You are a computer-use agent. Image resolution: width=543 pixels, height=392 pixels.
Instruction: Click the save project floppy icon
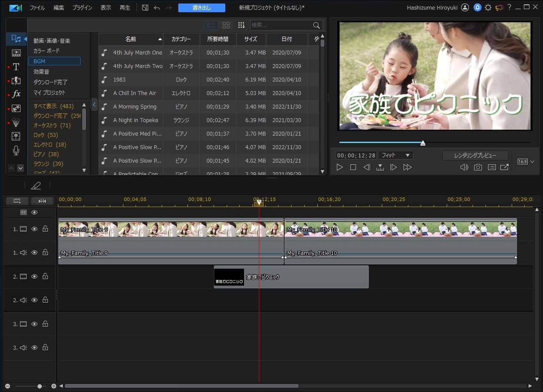pyautogui.click(x=145, y=8)
